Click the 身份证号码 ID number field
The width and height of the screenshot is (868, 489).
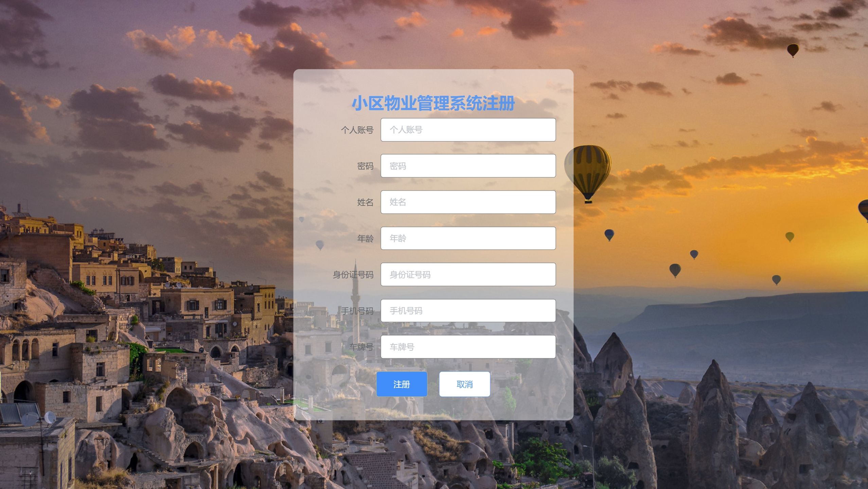click(x=468, y=274)
